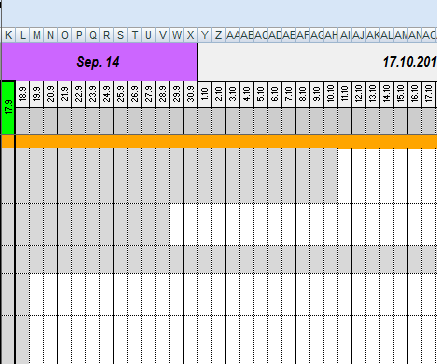Image resolution: width=437 pixels, height=364 pixels.
Task: Click the 23.9 date cell
Action: pyautogui.click(x=93, y=94)
